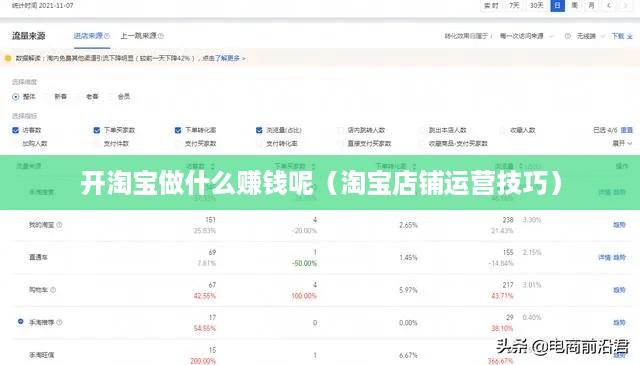The height and width of the screenshot is (365, 640).
Task: Open 趋势 for the 购物车 row
Action: tap(619, 290)
